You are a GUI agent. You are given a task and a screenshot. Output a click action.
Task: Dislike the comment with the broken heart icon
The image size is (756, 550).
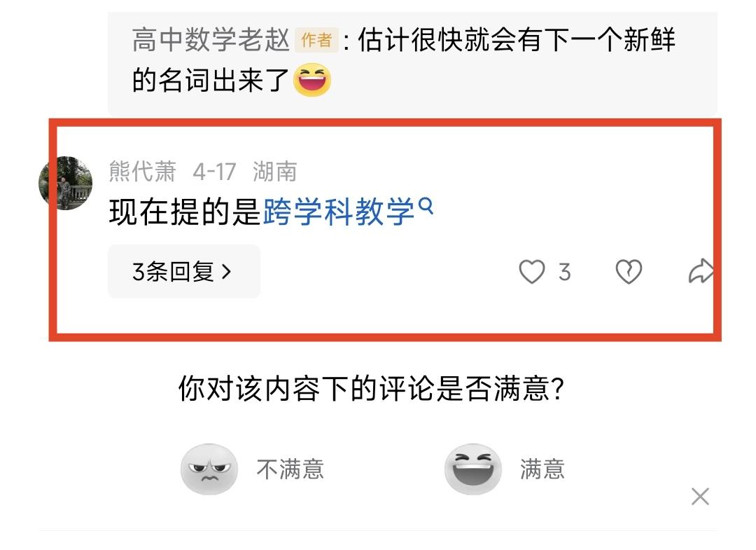pyautogui.click(x=629, y=272)
